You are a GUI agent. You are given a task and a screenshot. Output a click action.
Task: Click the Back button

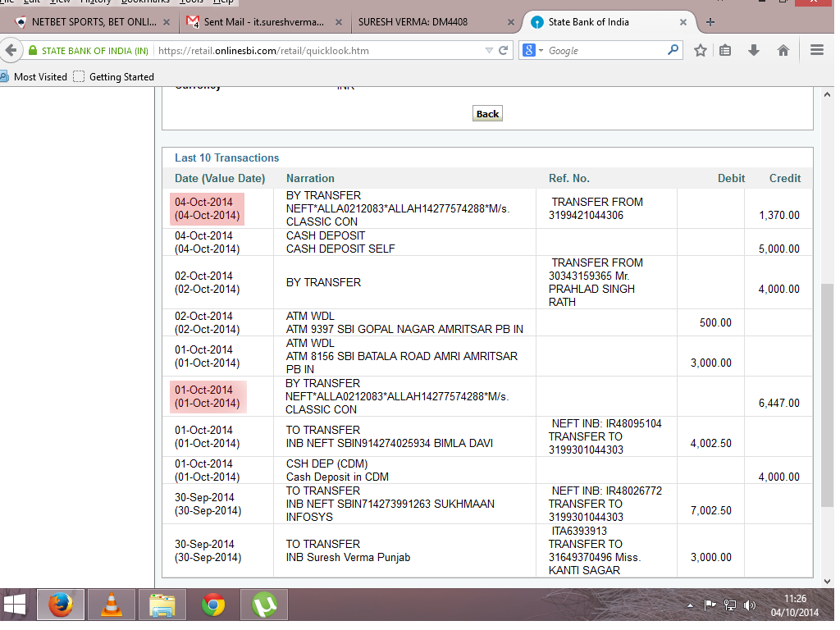487,113
